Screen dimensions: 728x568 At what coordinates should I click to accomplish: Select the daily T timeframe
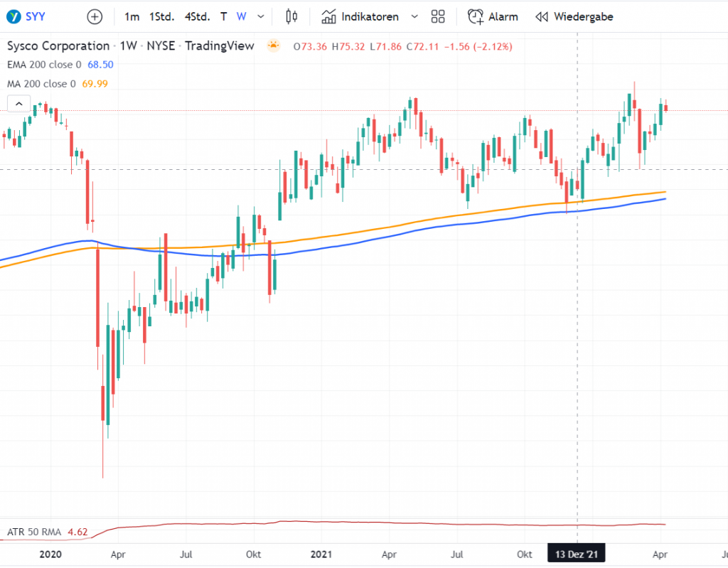coord(224,16)
